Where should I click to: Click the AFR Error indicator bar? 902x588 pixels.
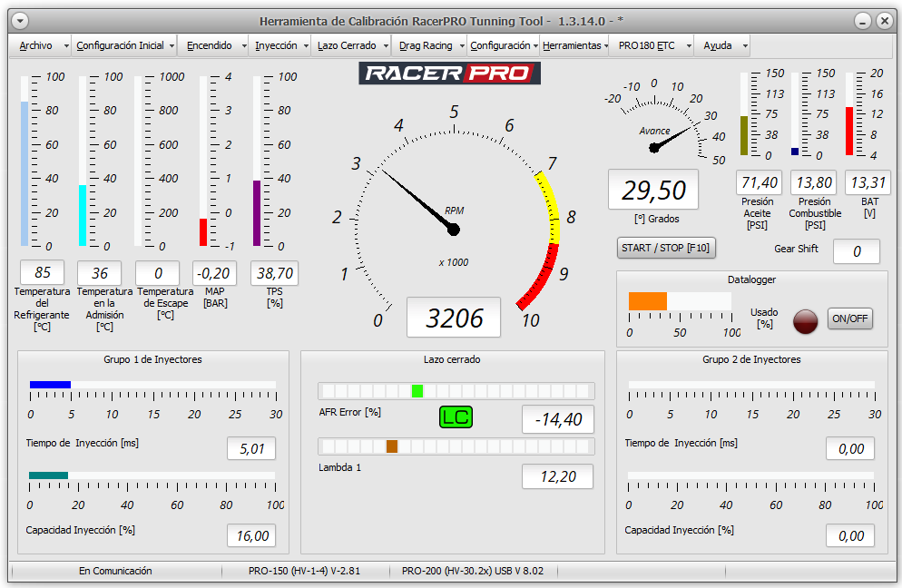coord(456,391)
